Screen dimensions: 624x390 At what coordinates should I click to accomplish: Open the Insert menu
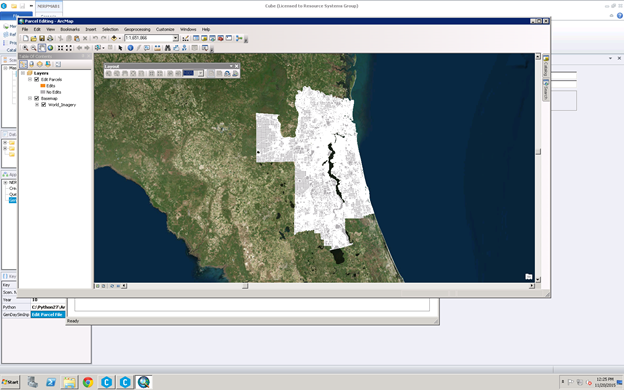(91, 29)
